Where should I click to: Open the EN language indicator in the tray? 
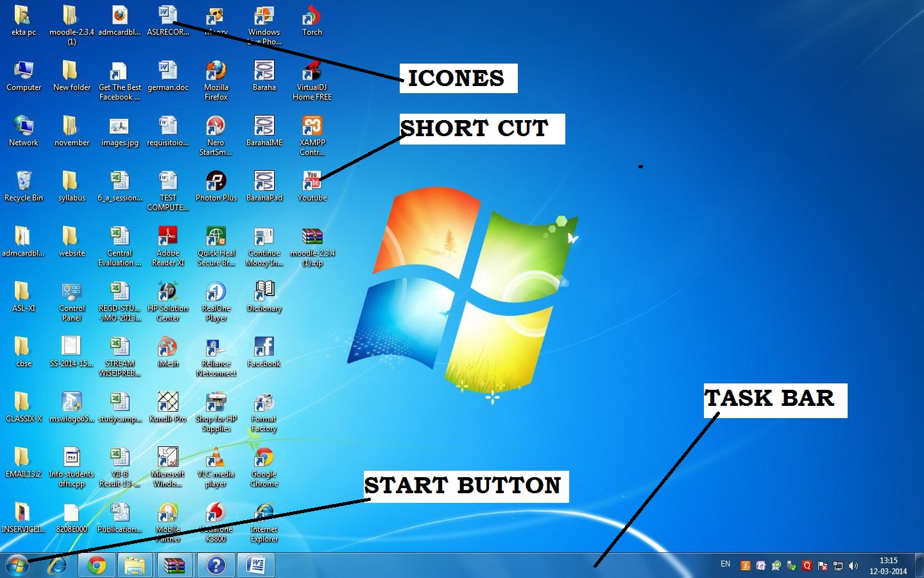(726, 564)
